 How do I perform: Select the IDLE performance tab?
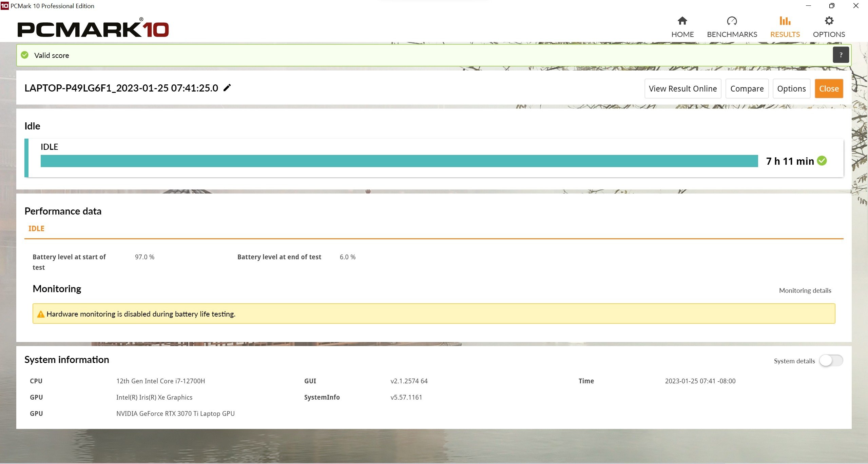click(x=37, y=228)
